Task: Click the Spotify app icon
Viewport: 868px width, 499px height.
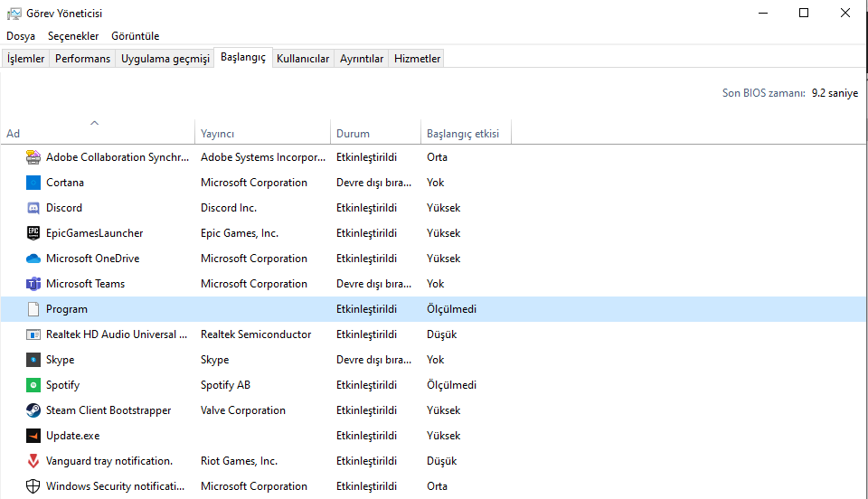Action: [x=33, y=385]
